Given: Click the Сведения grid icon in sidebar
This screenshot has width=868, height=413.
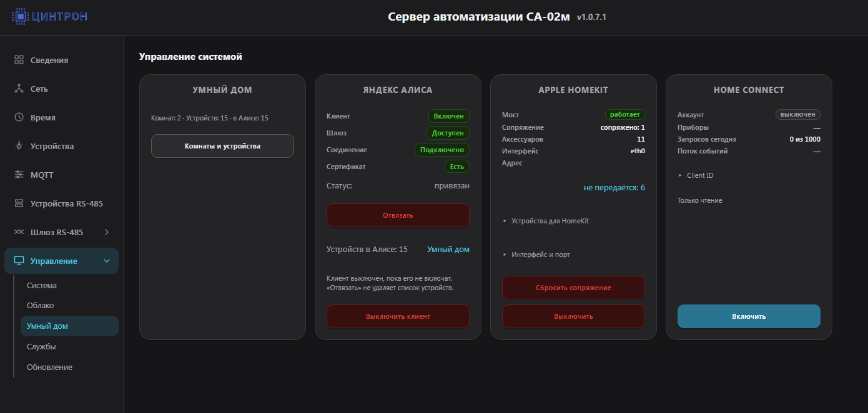Looking at the screenshot, I should pos(19,60).
